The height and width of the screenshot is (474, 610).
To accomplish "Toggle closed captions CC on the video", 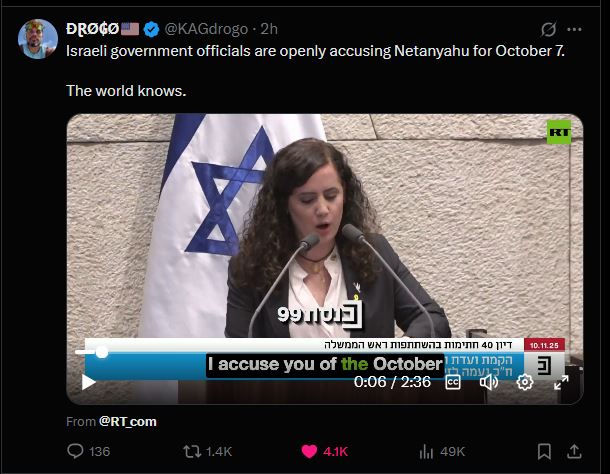I will point(453,382).
